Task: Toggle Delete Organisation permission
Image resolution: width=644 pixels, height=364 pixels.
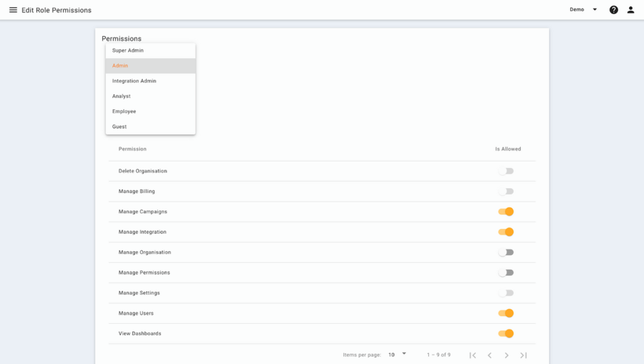Action: coord(506,171)
